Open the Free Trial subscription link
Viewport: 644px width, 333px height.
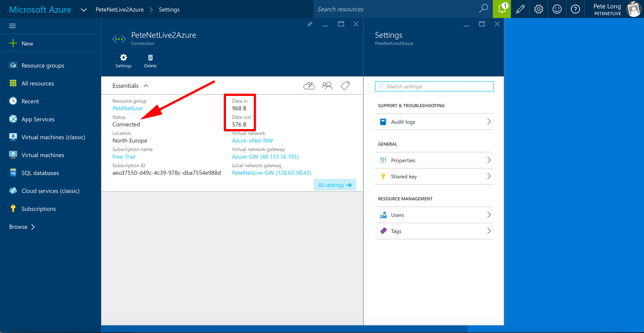pyautogui.click(x=124, y=157)
